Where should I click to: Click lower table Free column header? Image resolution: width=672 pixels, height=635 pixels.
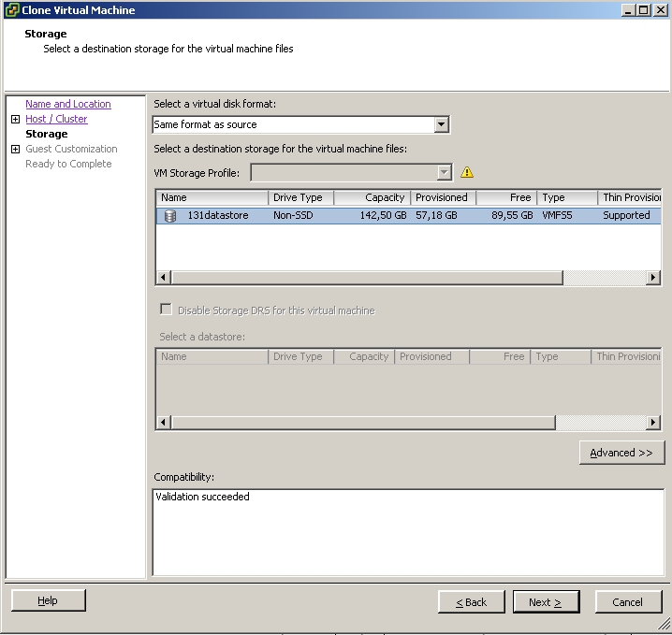coord(500,356)
